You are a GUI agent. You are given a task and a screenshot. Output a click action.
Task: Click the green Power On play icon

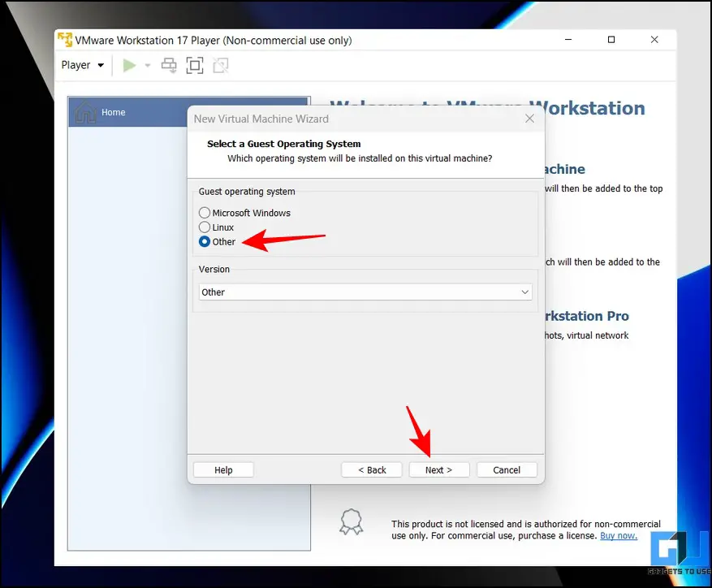pos(129,66)
